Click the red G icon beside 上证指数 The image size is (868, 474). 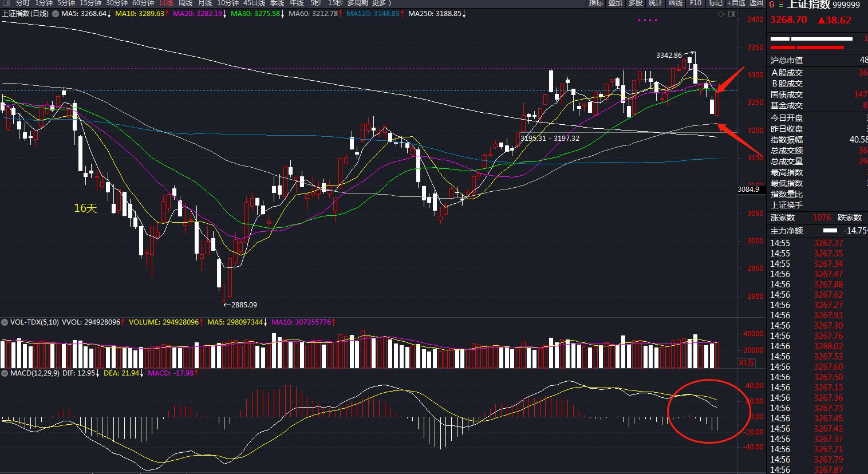coord(772,5)
